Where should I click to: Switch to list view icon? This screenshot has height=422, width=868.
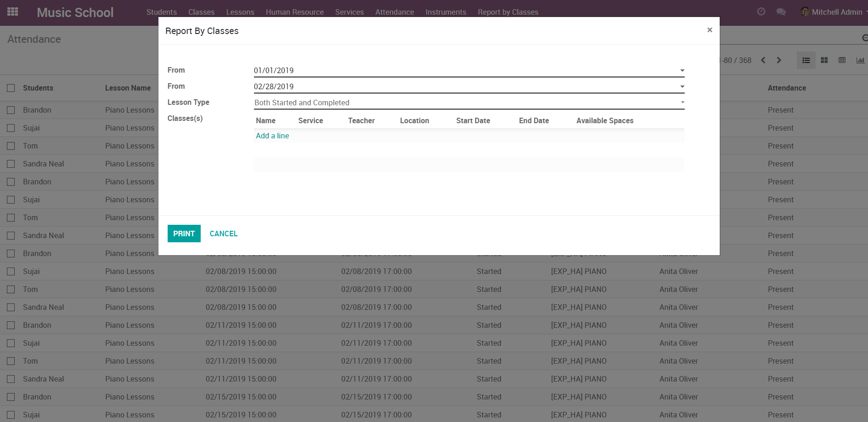tap(806, 60)
